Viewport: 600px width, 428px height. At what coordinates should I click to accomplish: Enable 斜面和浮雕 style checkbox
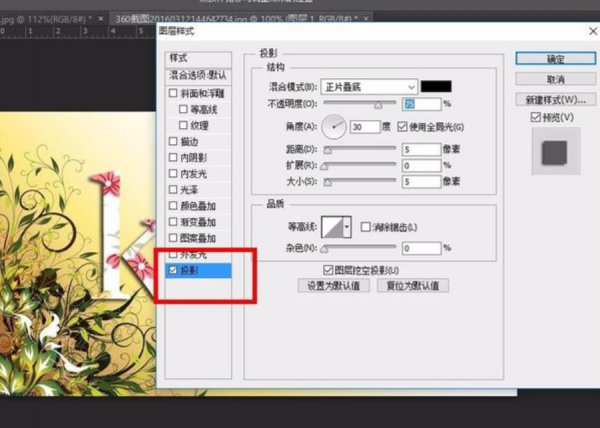point(173,93)
